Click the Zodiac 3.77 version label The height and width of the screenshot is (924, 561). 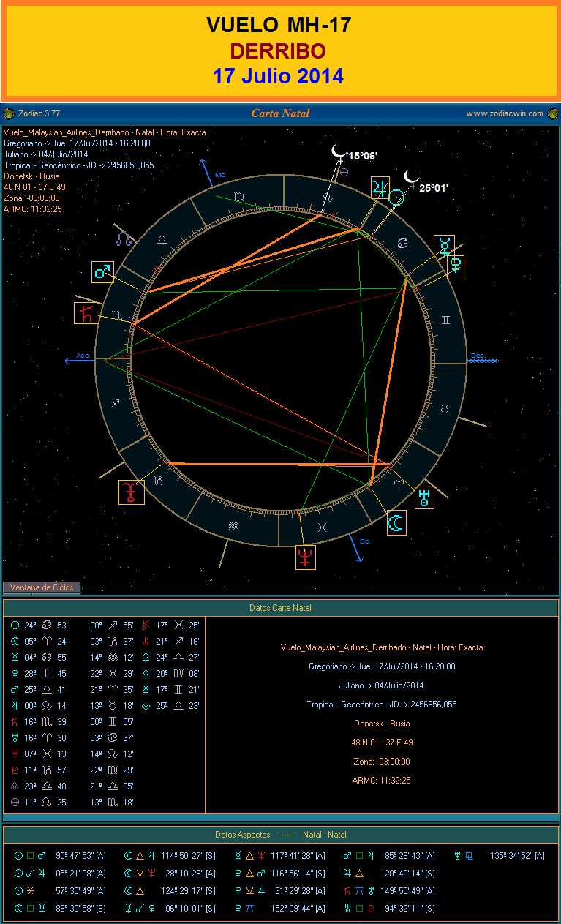pyautogui.click(x=38, y=113)
